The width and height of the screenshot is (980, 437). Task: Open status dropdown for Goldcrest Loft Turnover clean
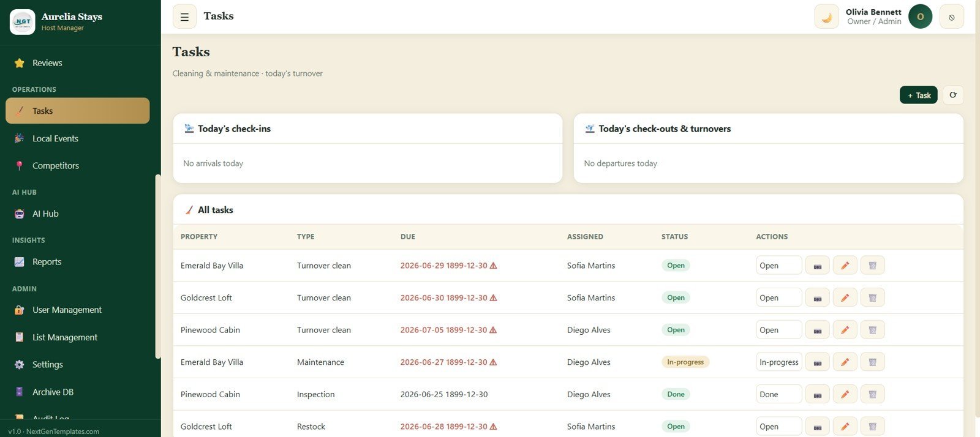pos(778,297)
